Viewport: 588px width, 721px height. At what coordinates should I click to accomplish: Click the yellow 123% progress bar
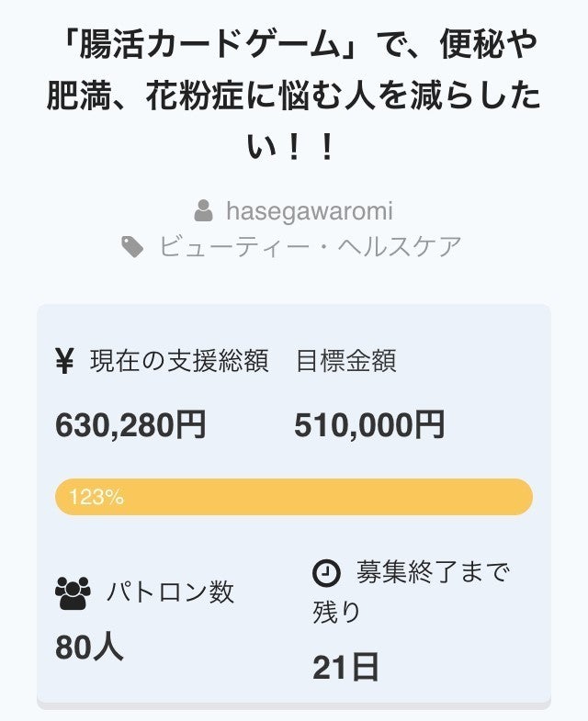[x=294, y=497]
